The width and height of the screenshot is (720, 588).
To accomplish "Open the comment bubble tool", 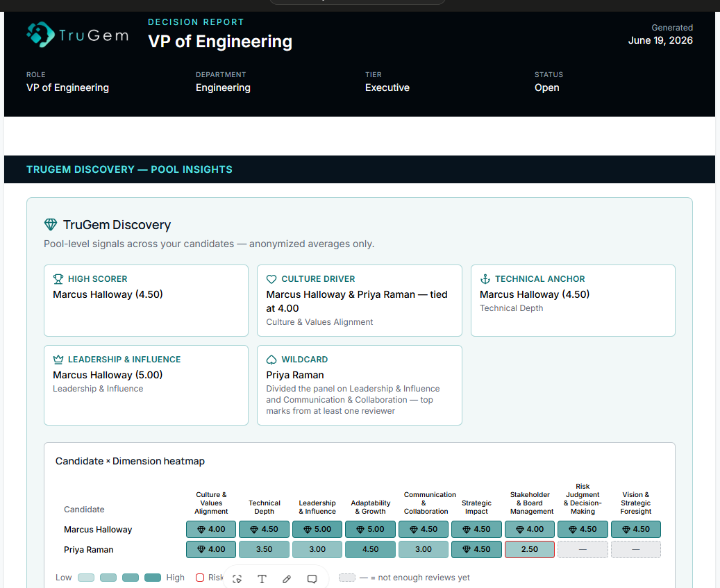I will tap(312, 579).
